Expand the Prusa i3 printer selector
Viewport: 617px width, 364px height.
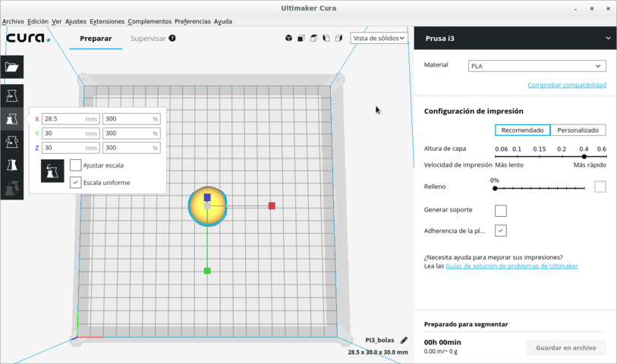(515, 38)
